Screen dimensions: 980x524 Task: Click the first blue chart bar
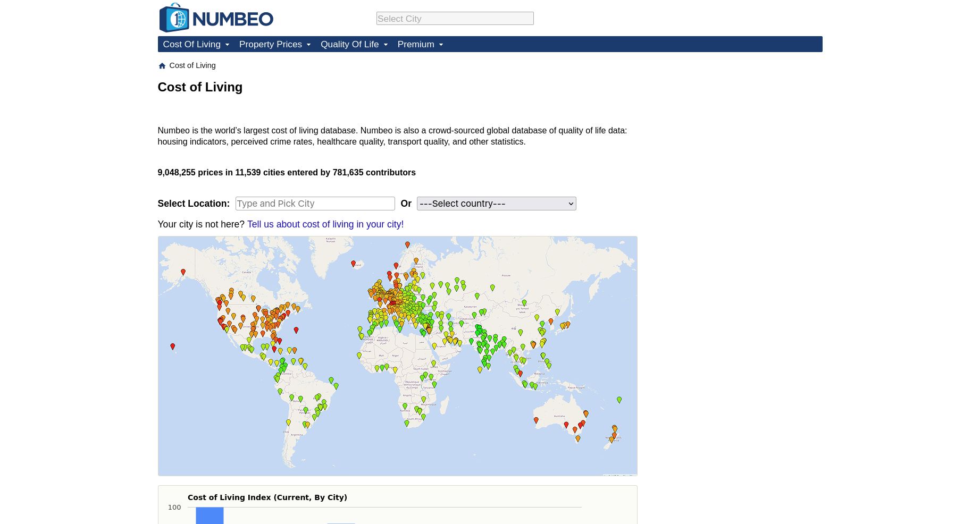210,515
